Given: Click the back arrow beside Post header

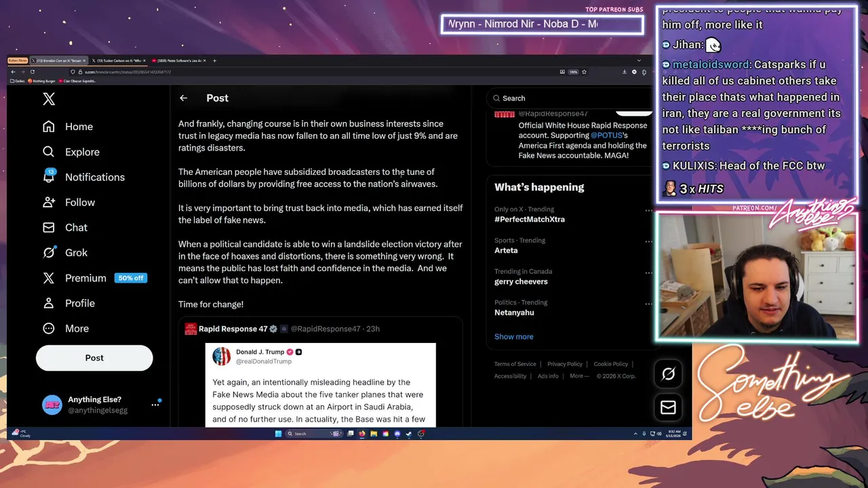Looking at the screenshot, I should 183,98.
